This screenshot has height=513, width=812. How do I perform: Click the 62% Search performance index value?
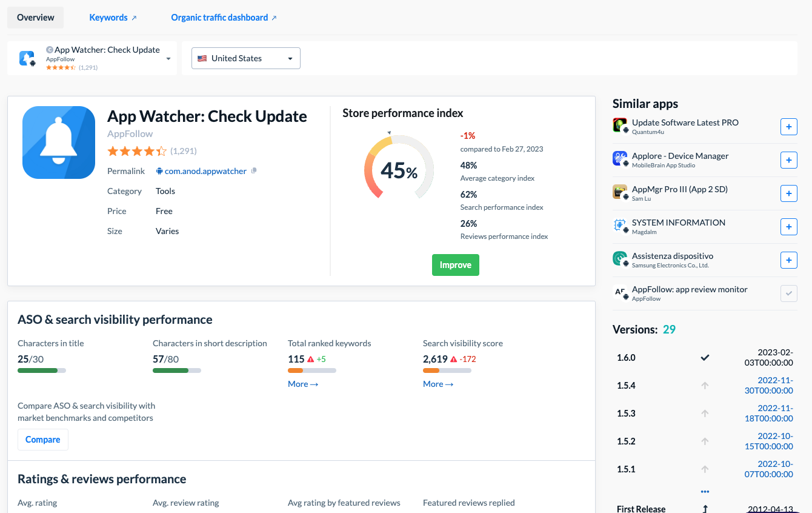(469, 195)
